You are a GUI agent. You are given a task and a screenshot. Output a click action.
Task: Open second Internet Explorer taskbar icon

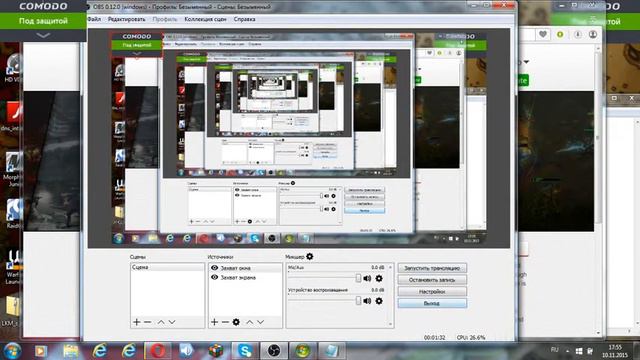(x=129, y=351)
